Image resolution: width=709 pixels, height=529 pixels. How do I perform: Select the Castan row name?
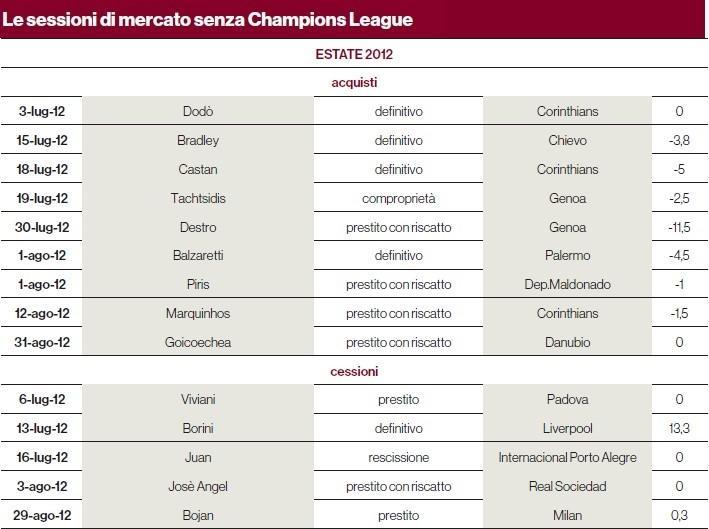(x=198, y=169)
